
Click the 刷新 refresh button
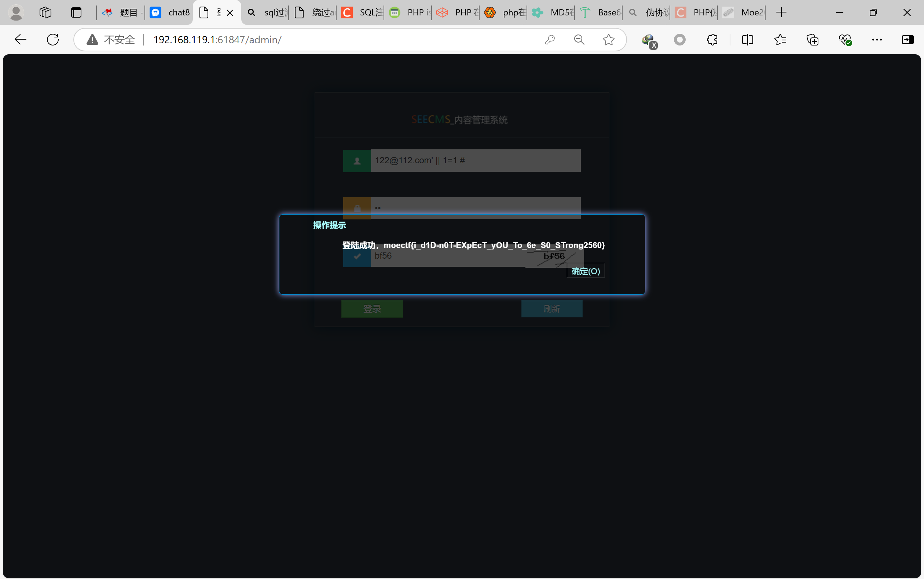coord(552,309)
